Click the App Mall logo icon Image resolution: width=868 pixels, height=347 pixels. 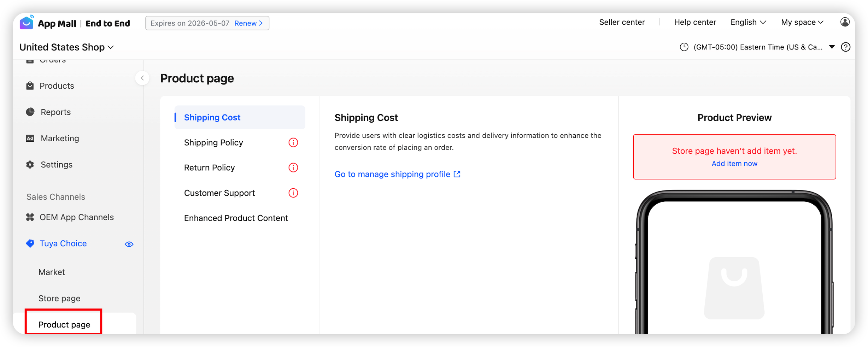click(27, 22)
